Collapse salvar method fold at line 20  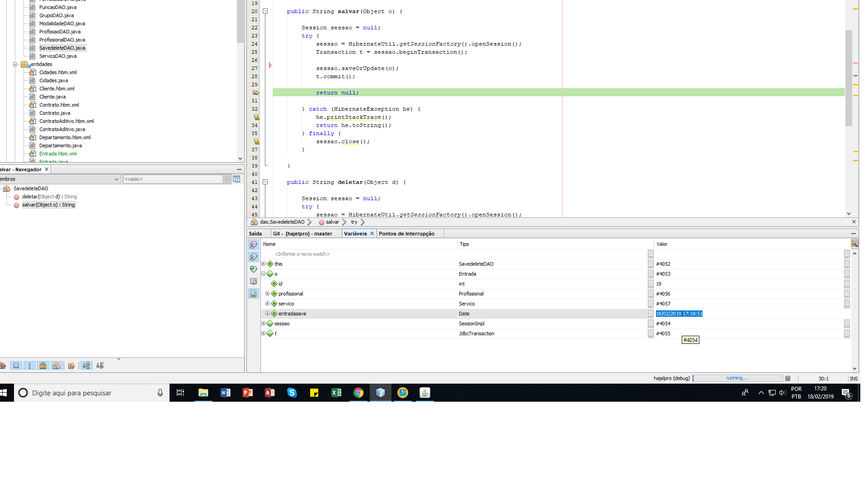265,11
